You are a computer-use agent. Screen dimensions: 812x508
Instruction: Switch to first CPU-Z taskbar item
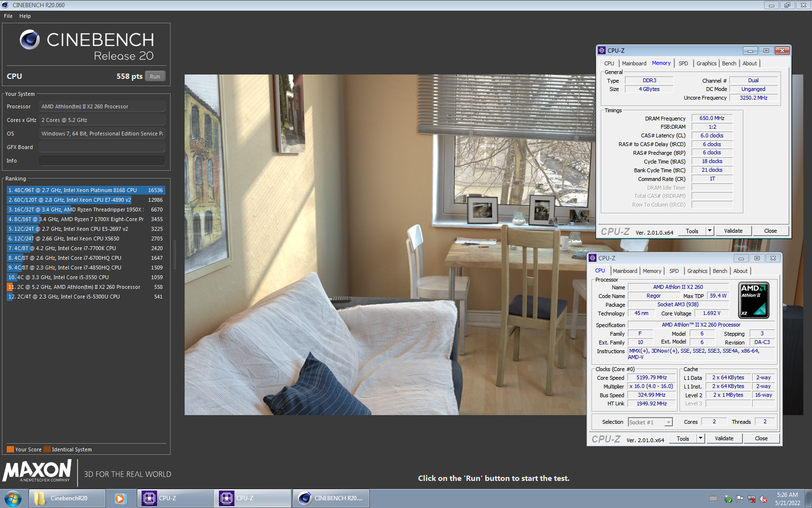[x=175, y=498]
